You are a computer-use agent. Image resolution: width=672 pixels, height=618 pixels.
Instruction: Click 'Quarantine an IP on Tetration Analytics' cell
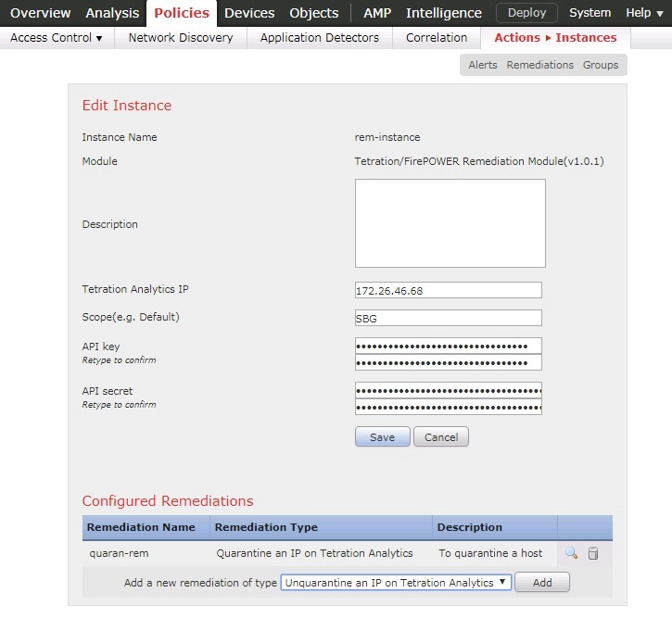[314, 553]
